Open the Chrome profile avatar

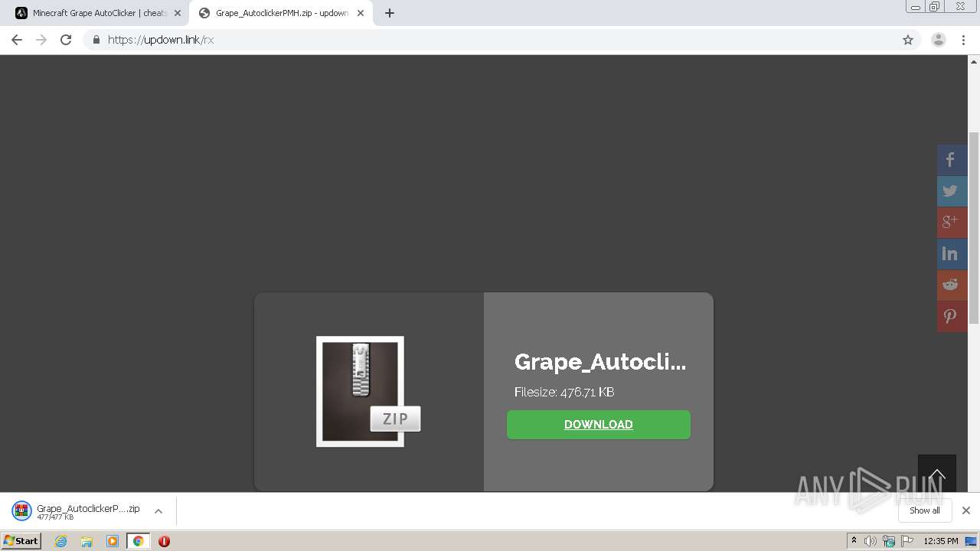tap(939, 40)
